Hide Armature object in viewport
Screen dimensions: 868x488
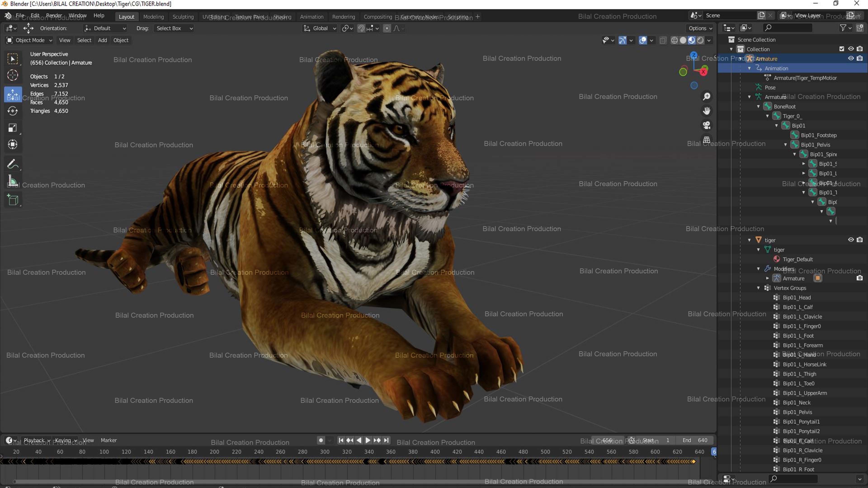coord(851,58)
